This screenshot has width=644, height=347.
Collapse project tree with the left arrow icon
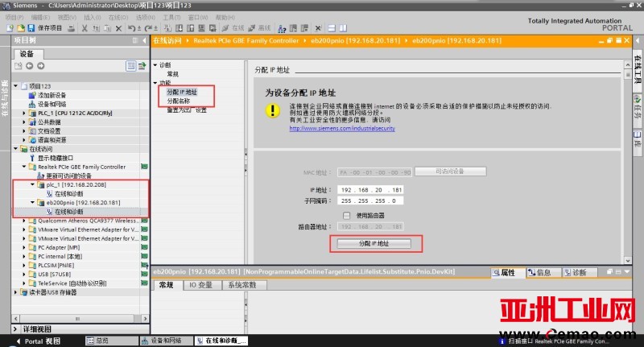[145, 40]
